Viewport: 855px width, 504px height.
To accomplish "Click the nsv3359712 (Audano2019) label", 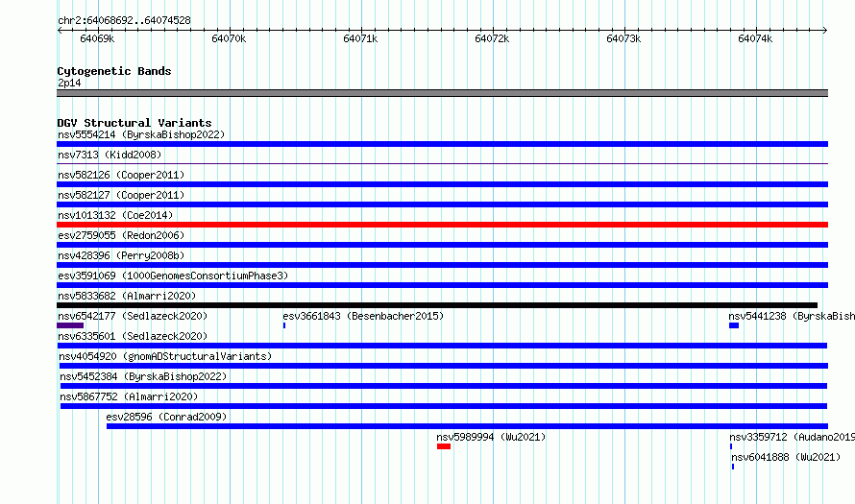I will coord(793,437).
